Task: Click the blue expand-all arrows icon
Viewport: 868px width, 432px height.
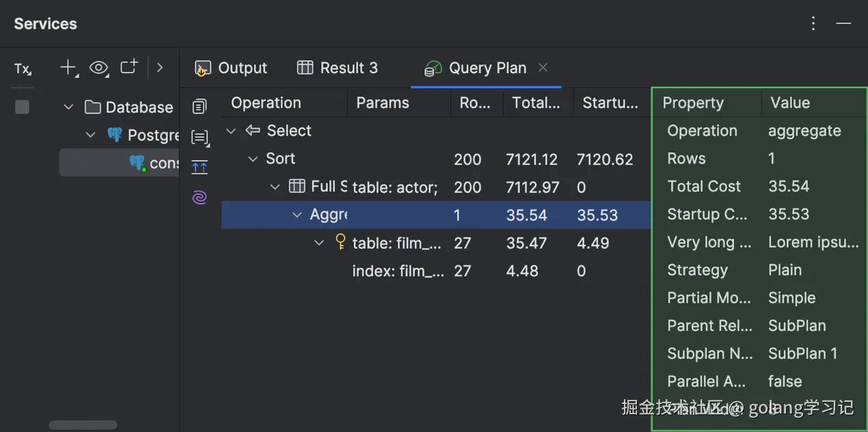Action: 200,166
